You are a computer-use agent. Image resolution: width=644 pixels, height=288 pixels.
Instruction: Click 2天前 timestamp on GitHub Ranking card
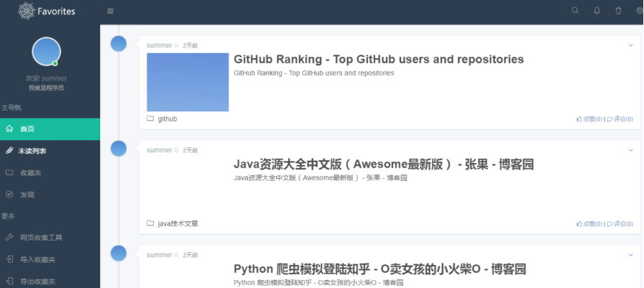tap(190, 45)
